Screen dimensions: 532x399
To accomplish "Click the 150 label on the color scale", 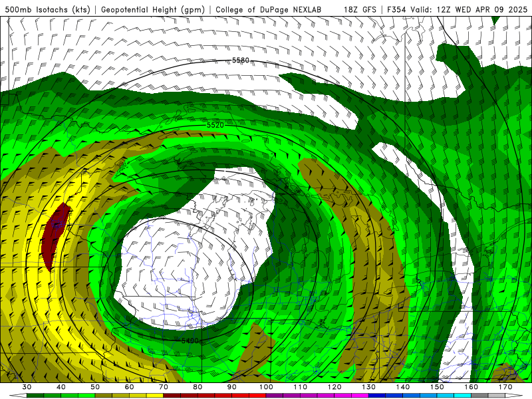I will pyautogui.click(x=437, y=387).
